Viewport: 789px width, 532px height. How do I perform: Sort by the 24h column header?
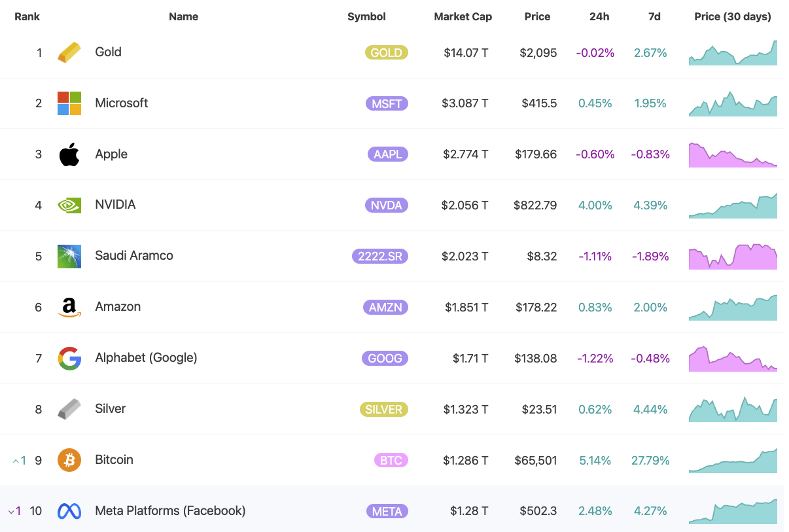coord(599,17)
